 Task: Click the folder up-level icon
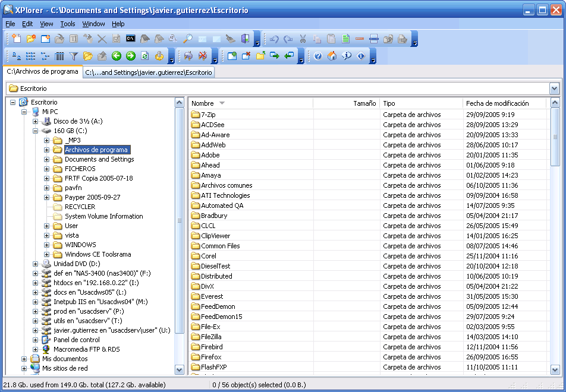260,56
